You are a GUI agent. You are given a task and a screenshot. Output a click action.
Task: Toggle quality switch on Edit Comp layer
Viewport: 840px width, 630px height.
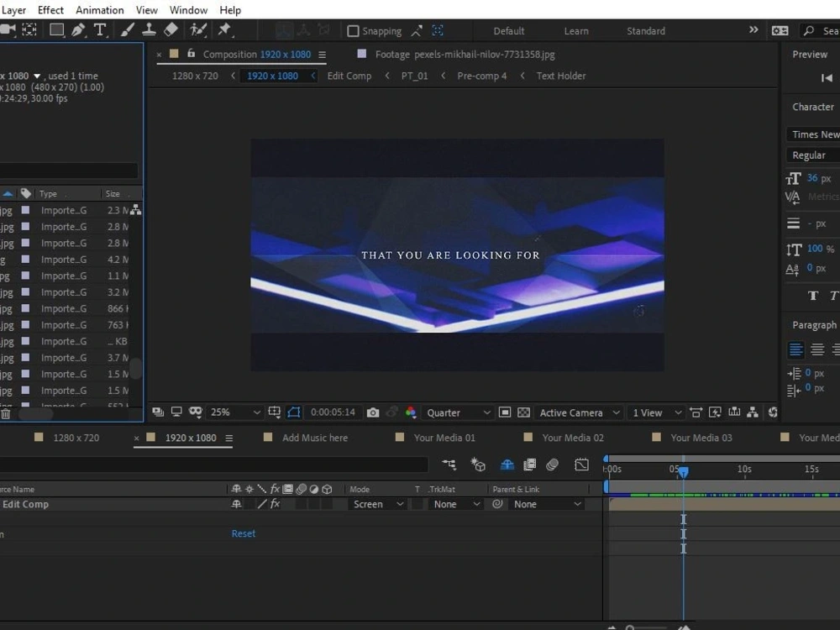coord(262,504)
